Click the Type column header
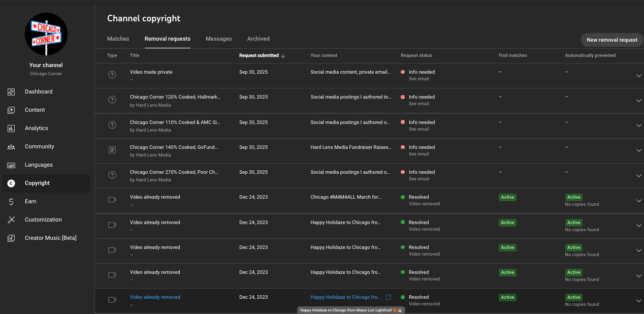This screenshot has height=314, width=644. (x=112, y=56)
